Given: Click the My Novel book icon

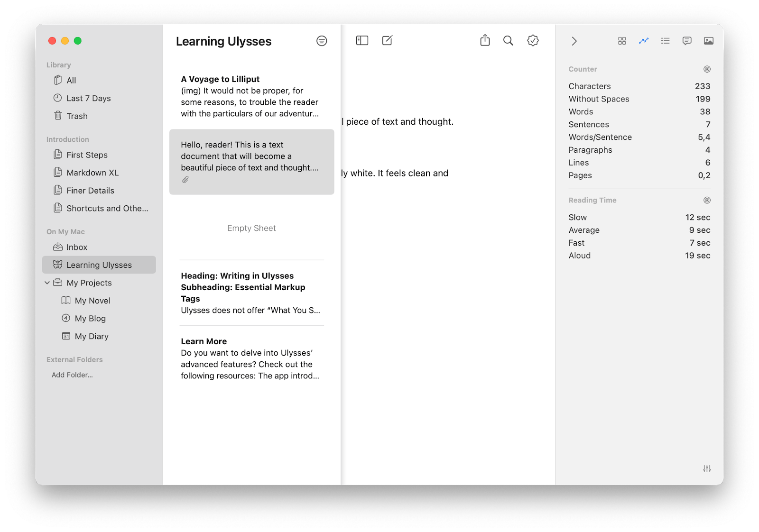Looking at the screenshot, I should tap(66, 300).
